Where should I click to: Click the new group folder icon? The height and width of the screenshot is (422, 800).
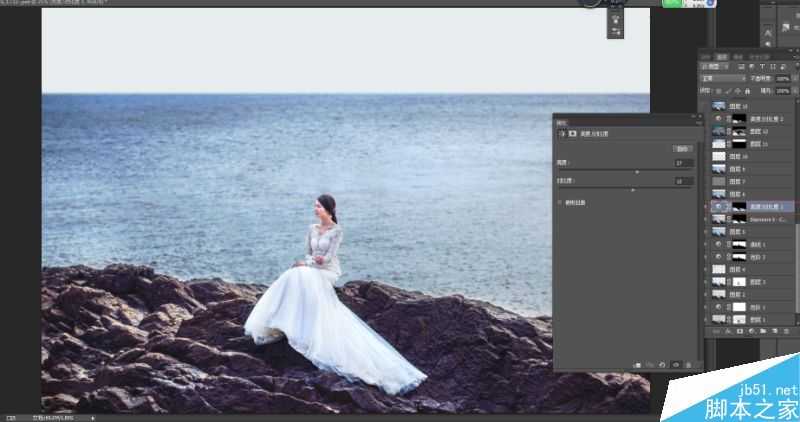(x=762, y=330)
